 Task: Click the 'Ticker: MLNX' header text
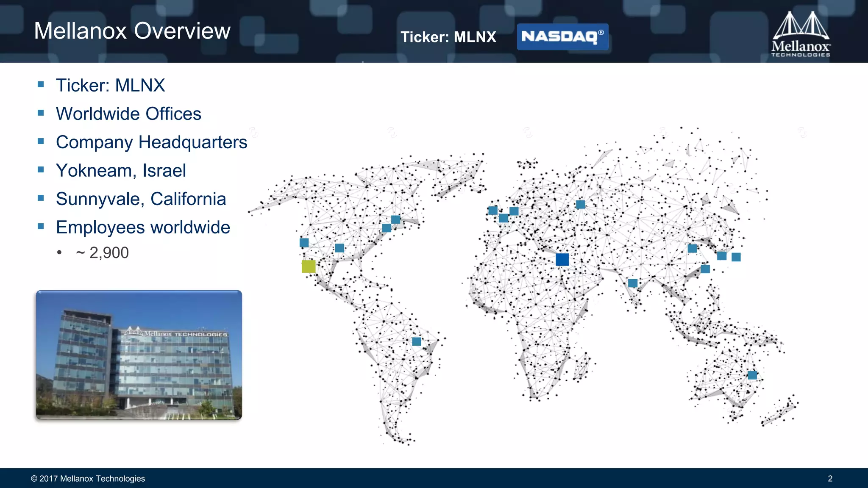pos(448,37)
